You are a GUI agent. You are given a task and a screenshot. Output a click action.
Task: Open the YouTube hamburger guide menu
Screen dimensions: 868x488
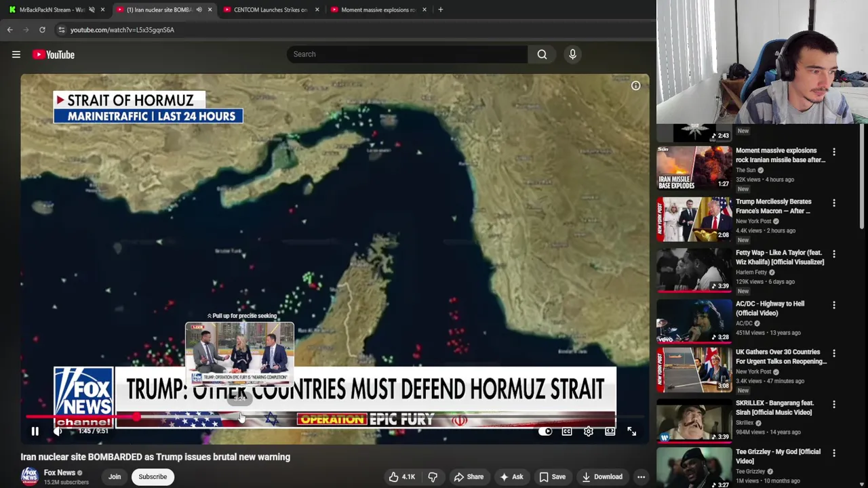16,54
